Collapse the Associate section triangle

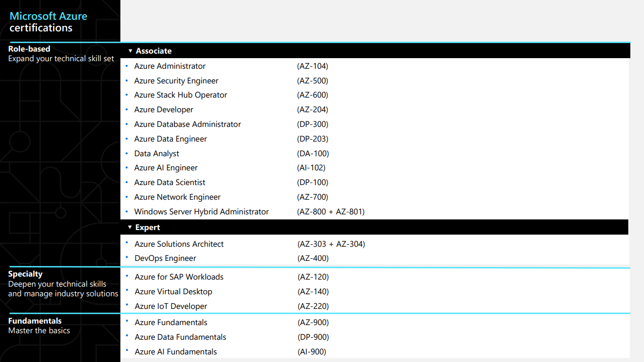pyautogui.click(x=130, y=51)
